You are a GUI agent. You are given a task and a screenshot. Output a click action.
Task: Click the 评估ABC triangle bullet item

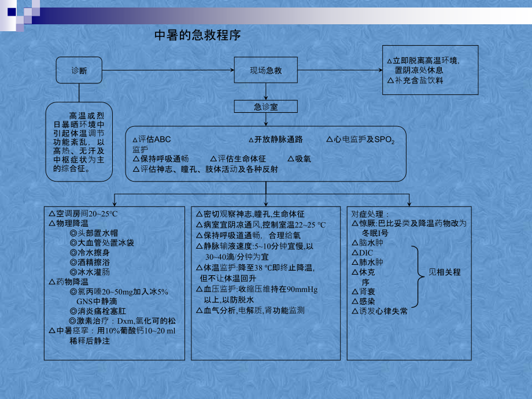[152, 139]
